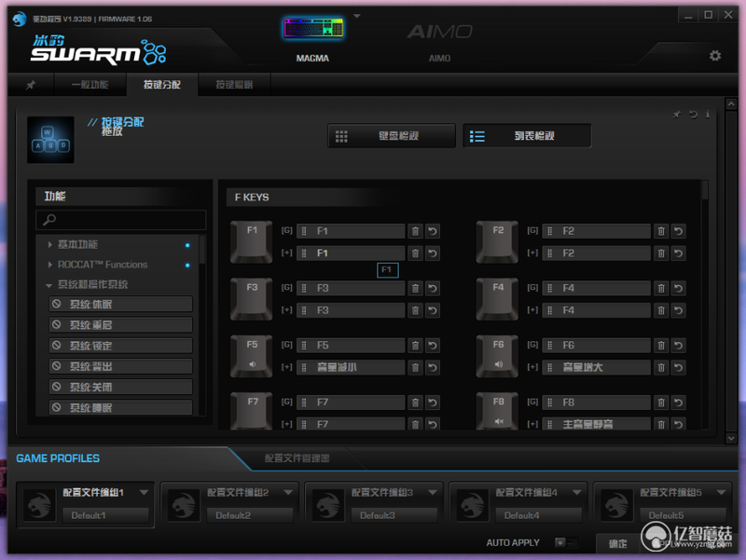Delete F2 [G] assignment trash icon
Viewport: 746px width, 560px height.
pos(661,231)
